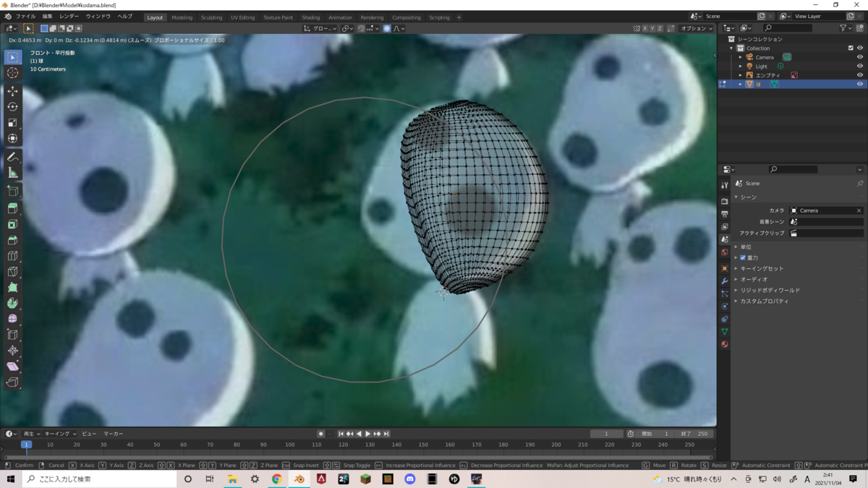Open the Modifier wrench properties tab

click(725, 281)
